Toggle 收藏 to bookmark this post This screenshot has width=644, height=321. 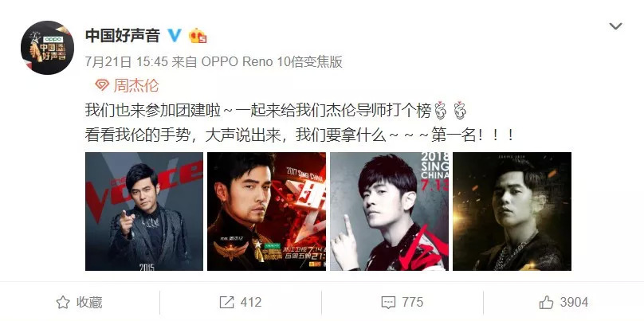tap(79, 303)
